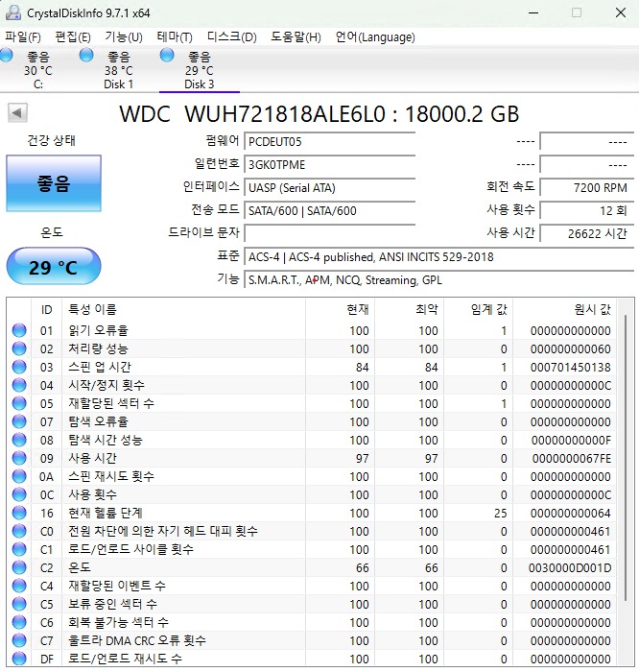
Task: Open the 기능(U) menu
Action: pyautogui.click(x=124, y=37)
